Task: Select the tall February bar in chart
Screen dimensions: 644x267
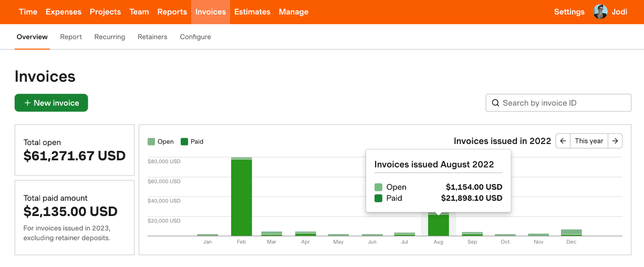Action: (x=242, y=197)
